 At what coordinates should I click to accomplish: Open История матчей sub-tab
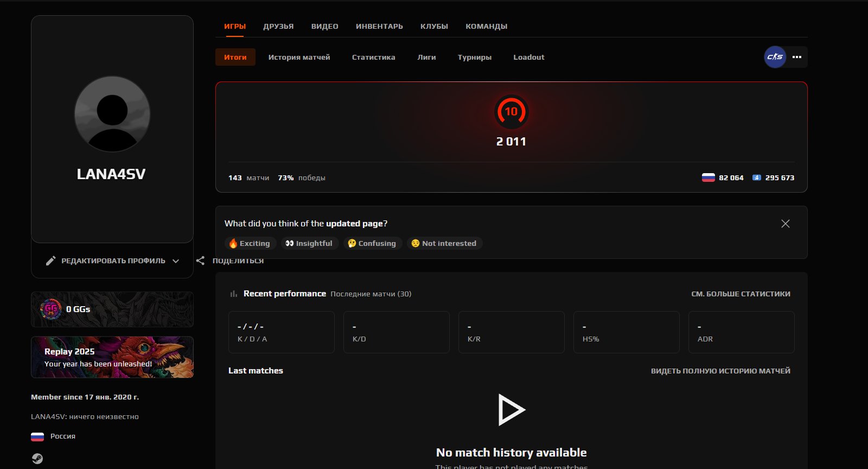[299, 57]
